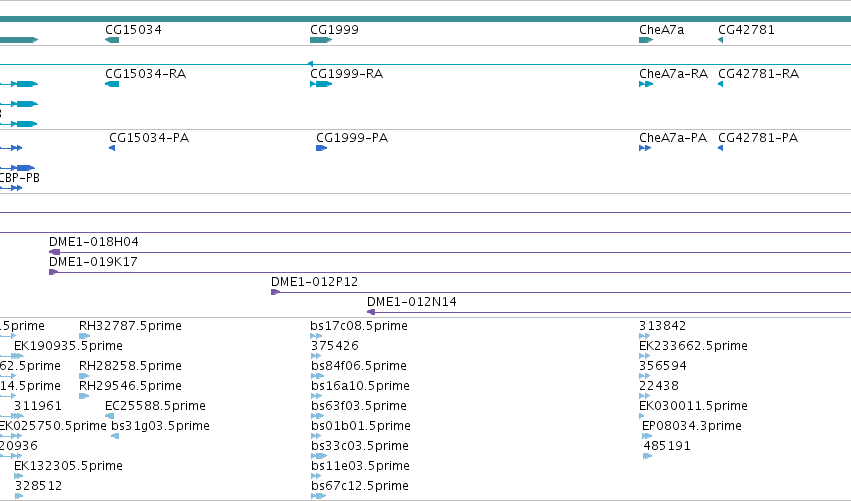
Task: Select the EC25588.5prime EST label
Action: [155, 406]
